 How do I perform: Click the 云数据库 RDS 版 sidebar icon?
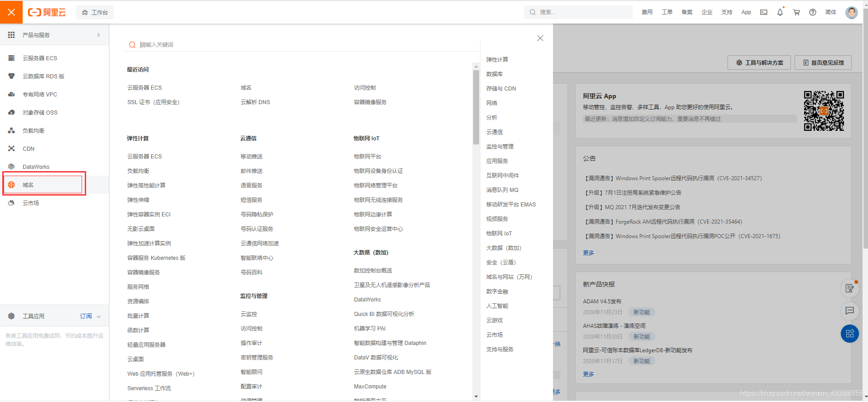(11, 76)
